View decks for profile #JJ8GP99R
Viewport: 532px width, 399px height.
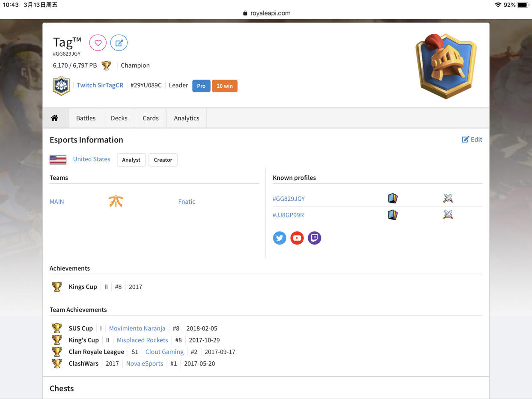(x=392, y=214)
